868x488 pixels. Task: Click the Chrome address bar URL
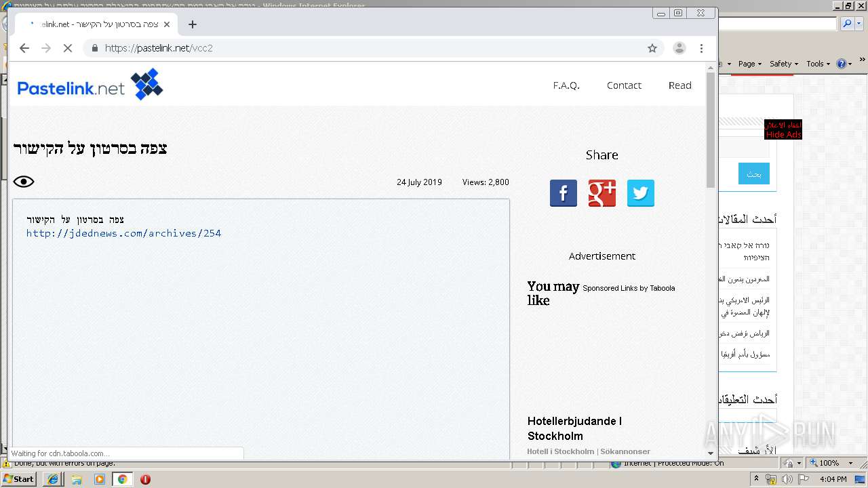tap(159, 48)
